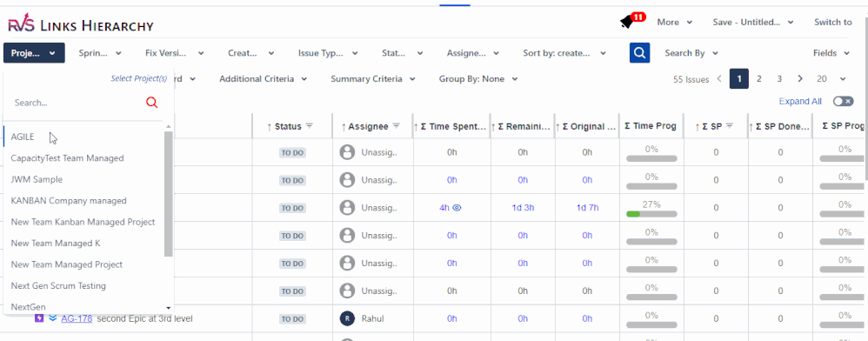Go to page 3
Viewport: 868px width, 341px height.
(779, 79)
